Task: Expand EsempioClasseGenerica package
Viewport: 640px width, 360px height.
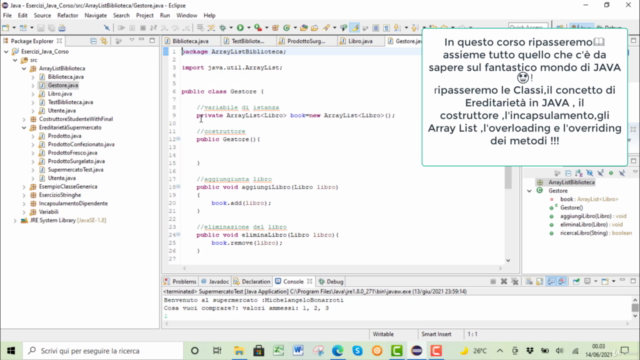Action: coord(24,187)
